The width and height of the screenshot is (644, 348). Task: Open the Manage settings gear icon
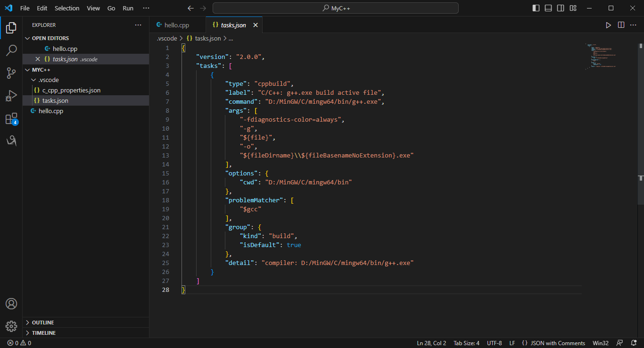pyautogui.click(x=11, y=326)
